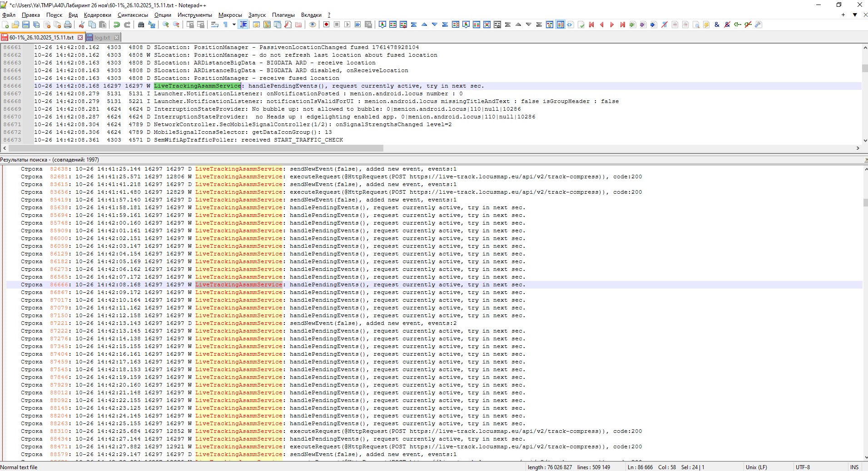
Task: Click the Stop recording macro icon
Action: 337,25
